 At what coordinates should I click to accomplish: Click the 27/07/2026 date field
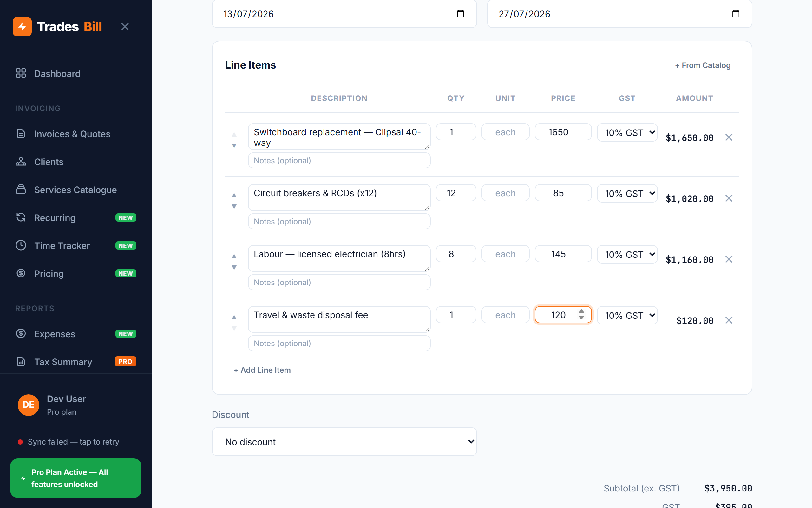click(x=619, y=14)
